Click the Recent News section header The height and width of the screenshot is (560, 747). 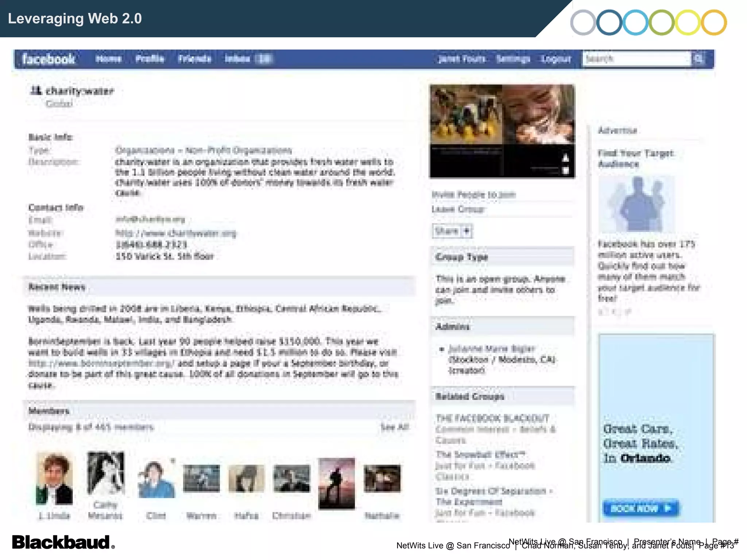coord(219,287)
